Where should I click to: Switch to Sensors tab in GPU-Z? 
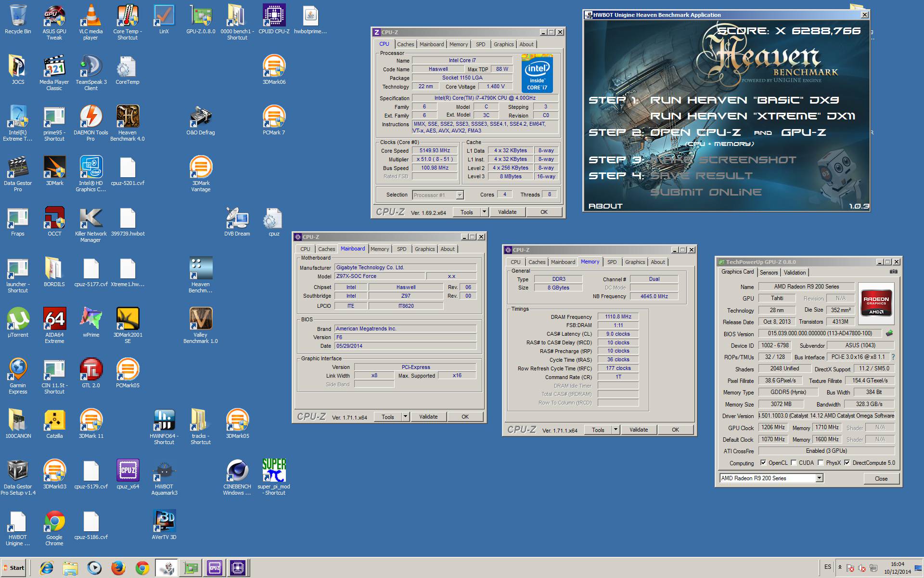(x=769, y=273)
